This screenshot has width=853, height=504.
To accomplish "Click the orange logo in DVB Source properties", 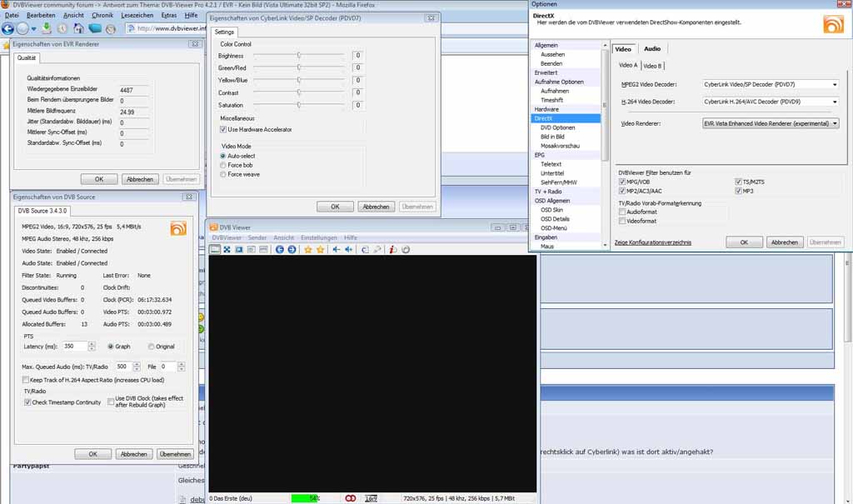I will click(178, 228).
